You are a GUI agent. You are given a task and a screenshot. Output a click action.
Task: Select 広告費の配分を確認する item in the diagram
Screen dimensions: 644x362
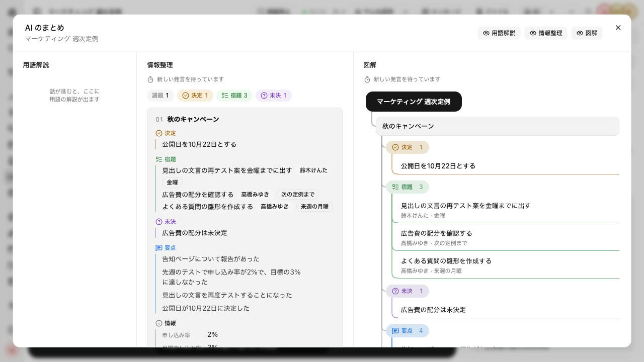click(x=506, y=237)
